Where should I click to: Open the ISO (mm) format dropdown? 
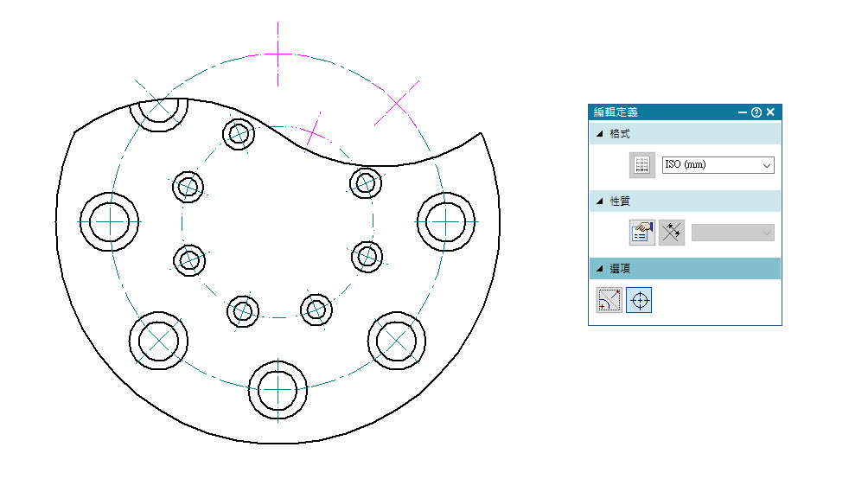[718, 165]
